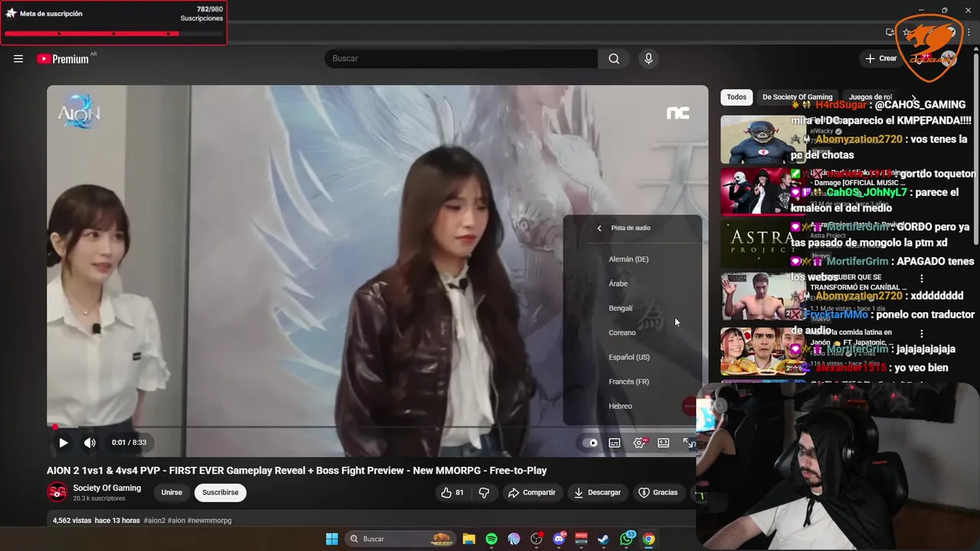980x551 pixels.
Task: Select the De Society Of Gaming chip
Action: [x=797, y=97]
